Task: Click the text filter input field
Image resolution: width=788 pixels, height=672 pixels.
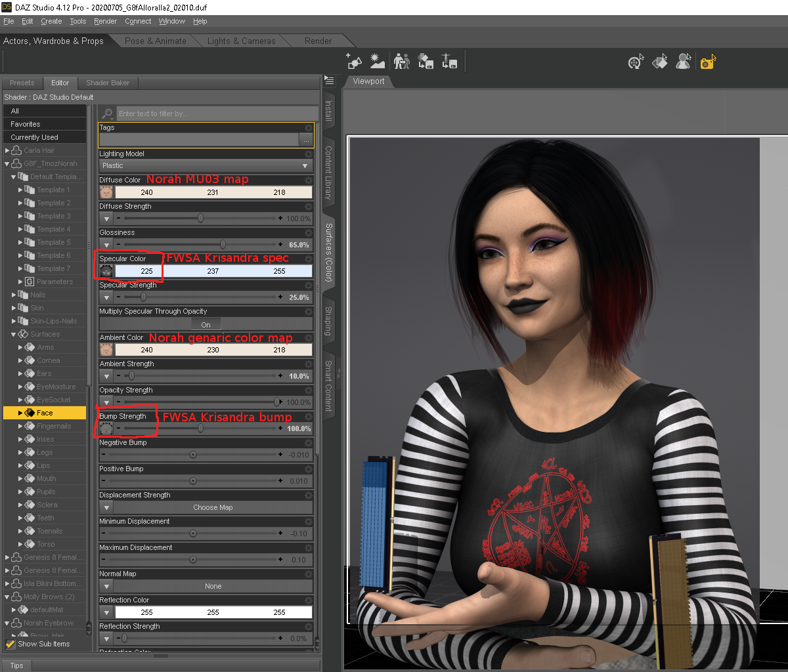Action: click(x=217, y=114)
